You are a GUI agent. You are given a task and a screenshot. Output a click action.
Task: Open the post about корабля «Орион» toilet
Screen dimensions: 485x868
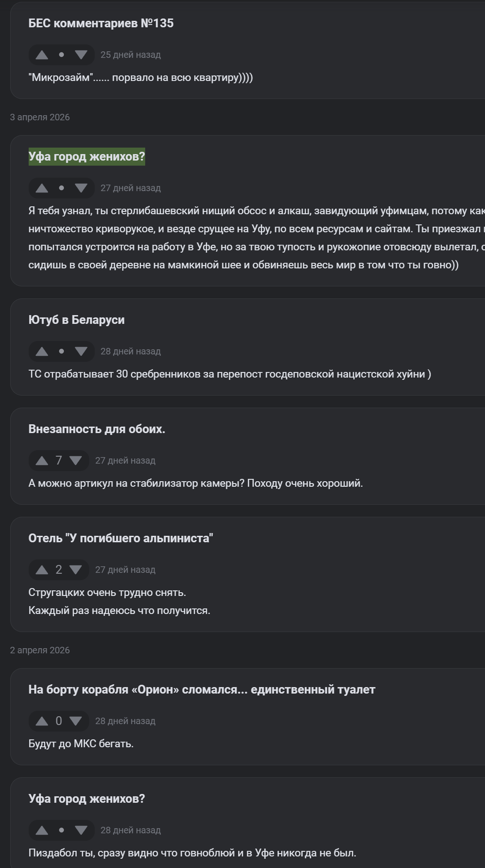pos(202,690)
